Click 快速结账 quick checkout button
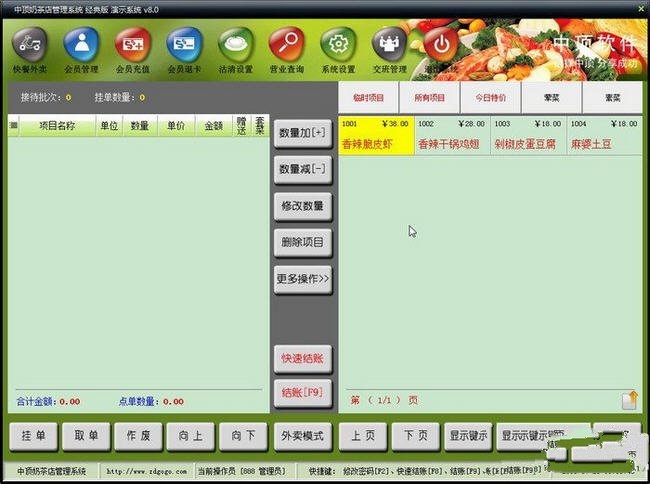The height and width of the screenshot is (484, 650). [x=303, y=358]
